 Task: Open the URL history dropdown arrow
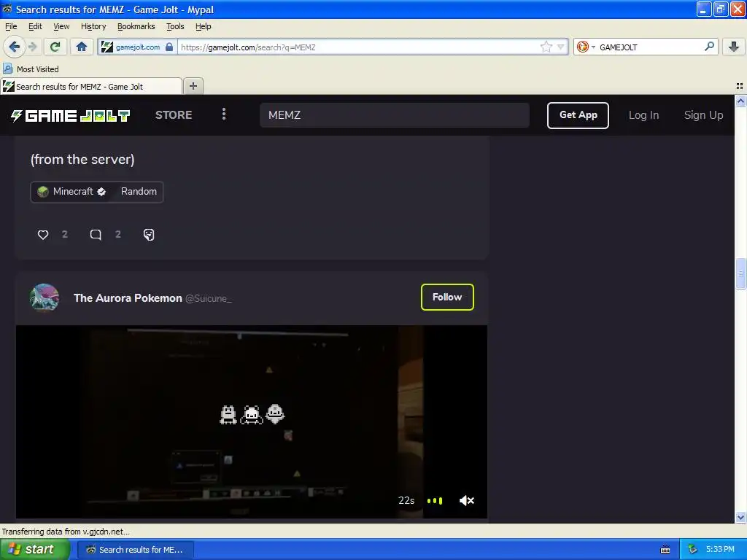[561, 47]
